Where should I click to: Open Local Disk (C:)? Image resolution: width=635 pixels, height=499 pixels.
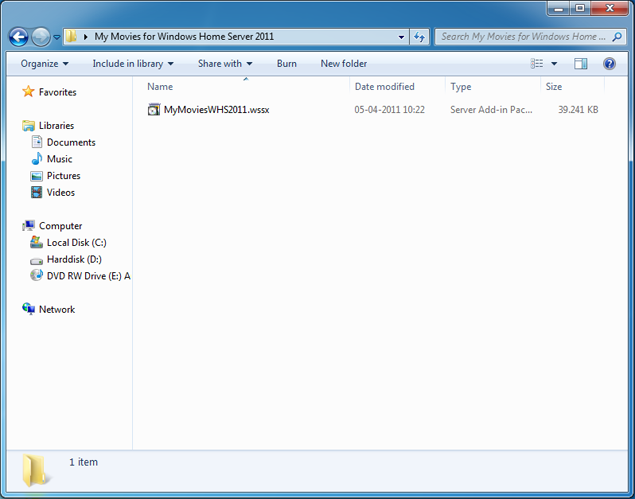point(77,243)
